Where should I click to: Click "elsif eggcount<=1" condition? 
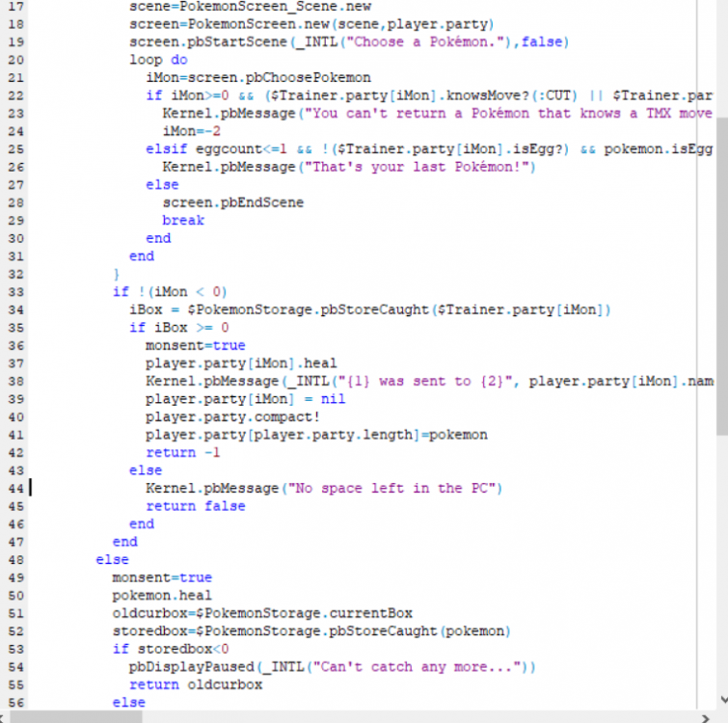tap(216, 149)
